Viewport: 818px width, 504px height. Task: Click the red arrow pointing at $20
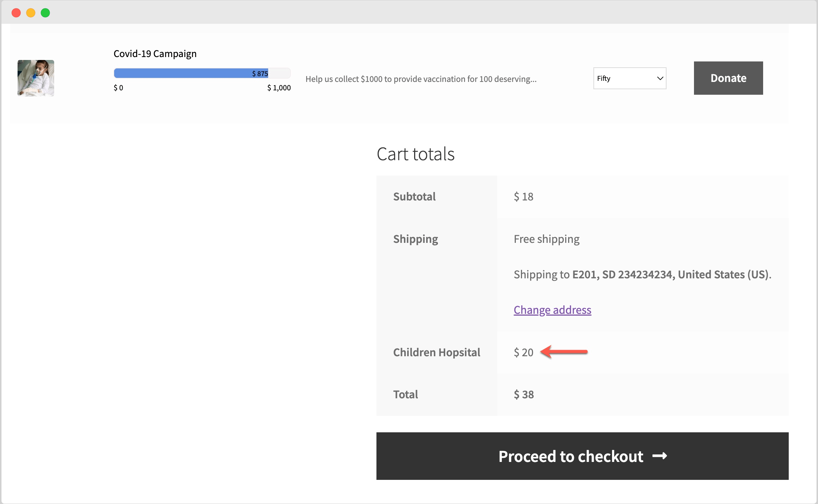[x=563, y=352]
